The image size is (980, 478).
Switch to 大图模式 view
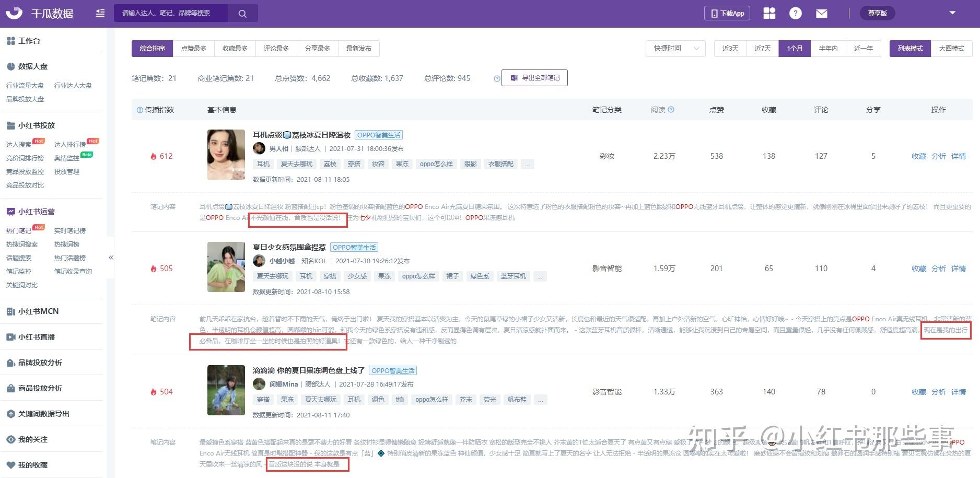pyautogui.click(x=952, y=49)
